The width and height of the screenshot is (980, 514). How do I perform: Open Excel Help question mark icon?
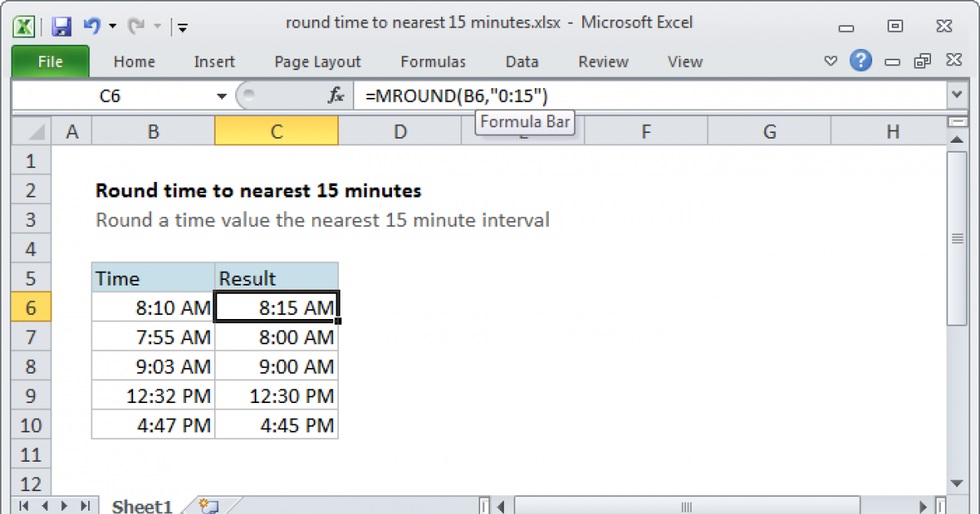[860, 60]
